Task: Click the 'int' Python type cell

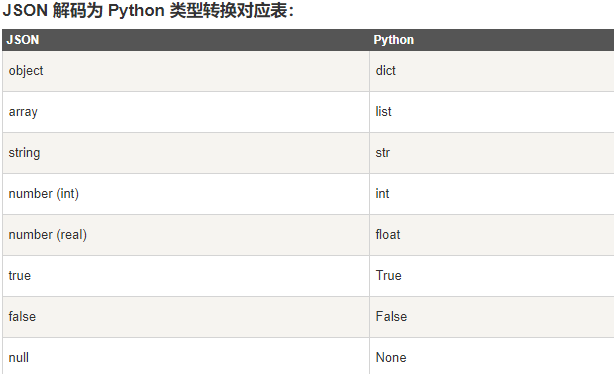Action: pos(491,194)
